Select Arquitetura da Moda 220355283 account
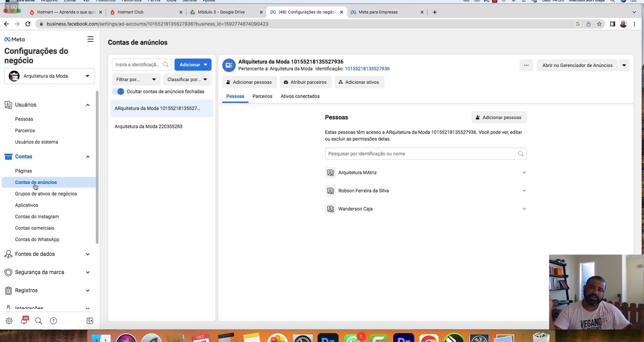 [x=161, y=127]
